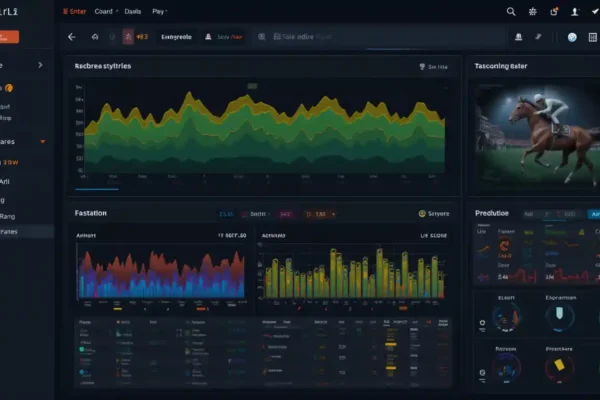Open the Play menu in top bar
Viewport: 600px width, 400px height.
[159, 11]
